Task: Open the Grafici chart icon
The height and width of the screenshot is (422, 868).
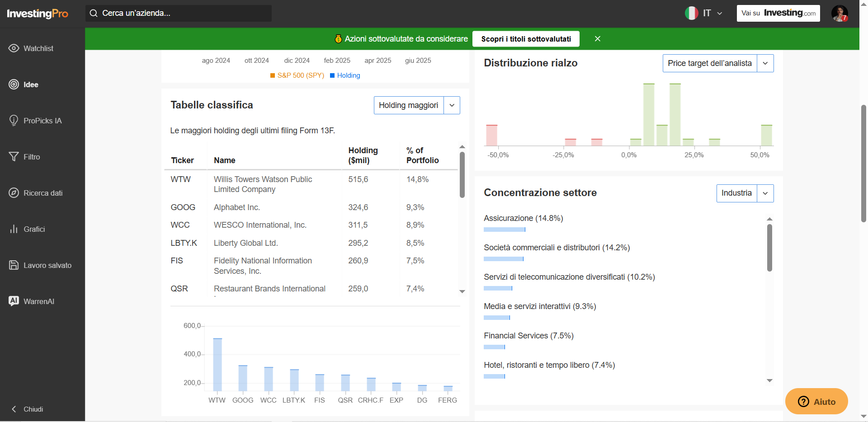Action: pyautogui.click(x=14, y=229)
